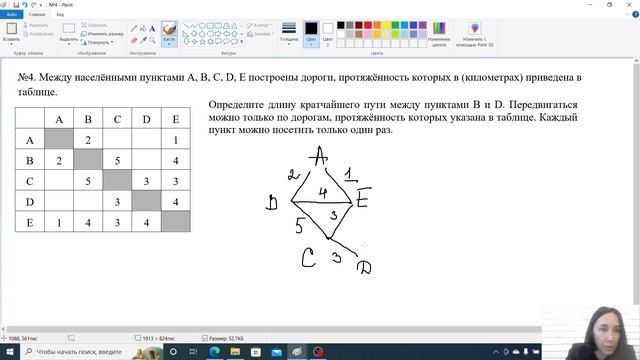
Task: Select Color 1 (Цвет 1) box
Action: click(x=311, y=33)
